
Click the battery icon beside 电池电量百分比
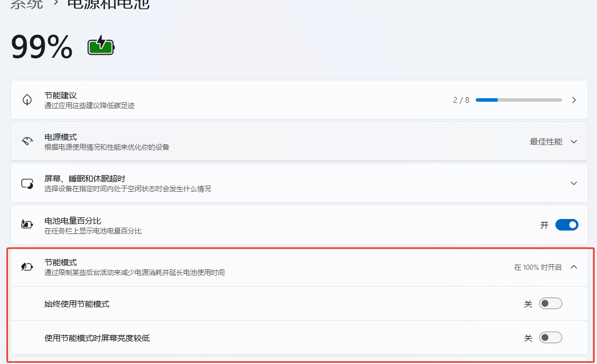27,224
